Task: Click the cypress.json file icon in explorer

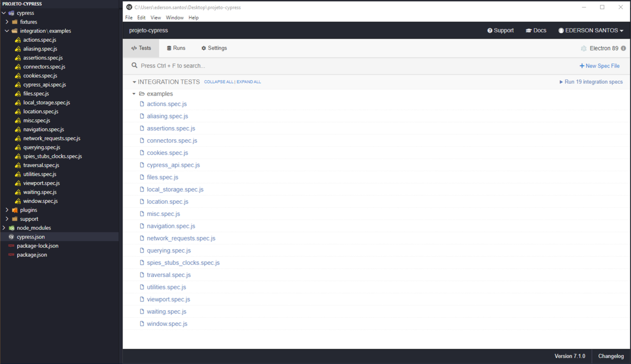Action: click(12, 237)
